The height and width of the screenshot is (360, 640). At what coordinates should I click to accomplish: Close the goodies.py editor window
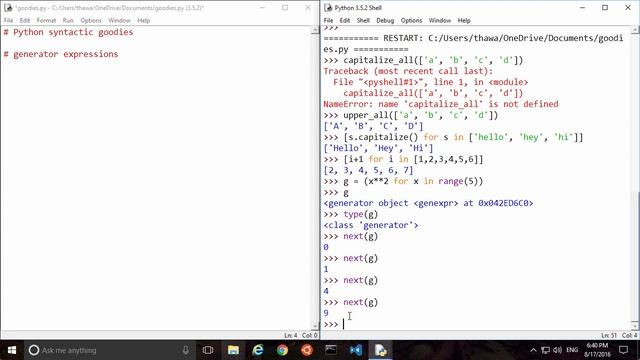click(308, 8)
